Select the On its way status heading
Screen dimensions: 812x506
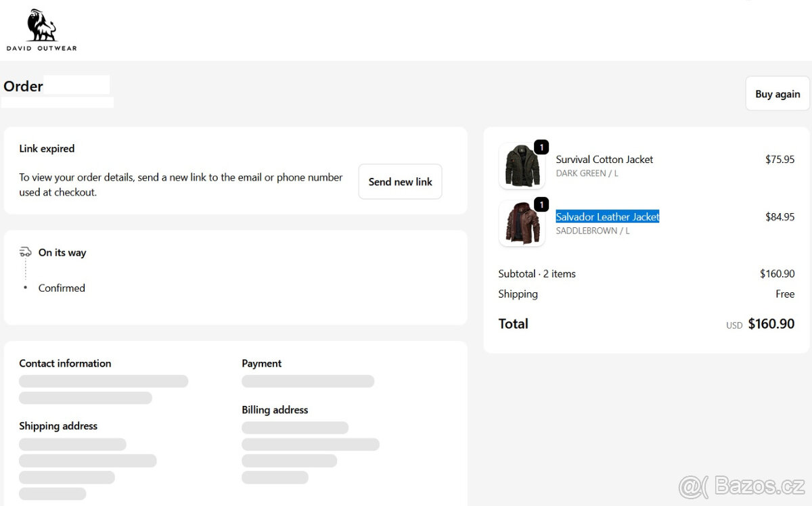click(x=62, y=252)
